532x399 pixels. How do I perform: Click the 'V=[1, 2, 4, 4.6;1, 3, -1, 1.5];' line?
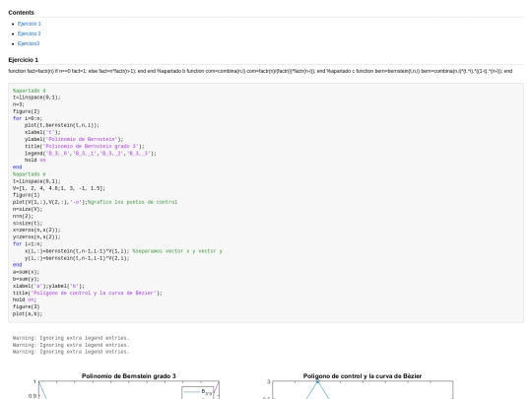pos(59,188)
